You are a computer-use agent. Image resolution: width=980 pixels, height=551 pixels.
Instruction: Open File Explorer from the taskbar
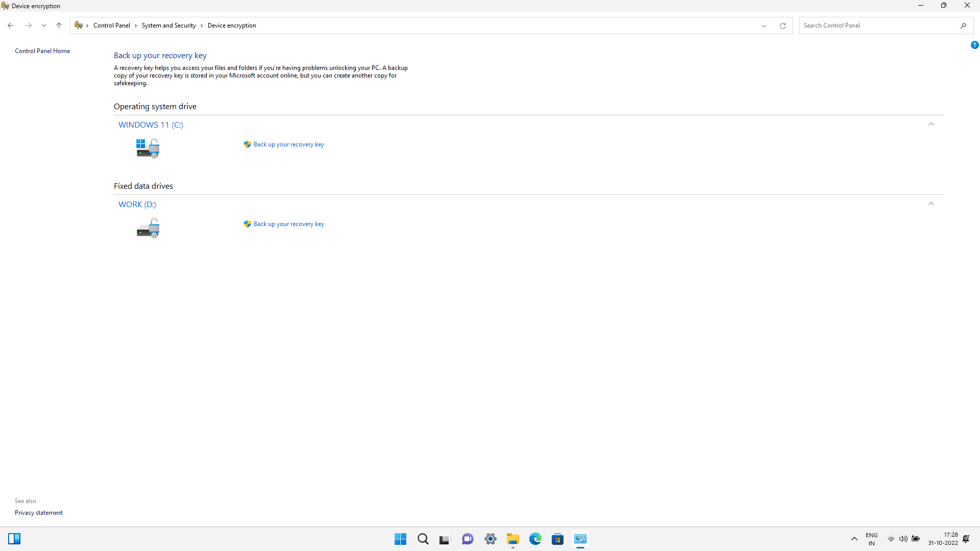[x=512, y=539]
